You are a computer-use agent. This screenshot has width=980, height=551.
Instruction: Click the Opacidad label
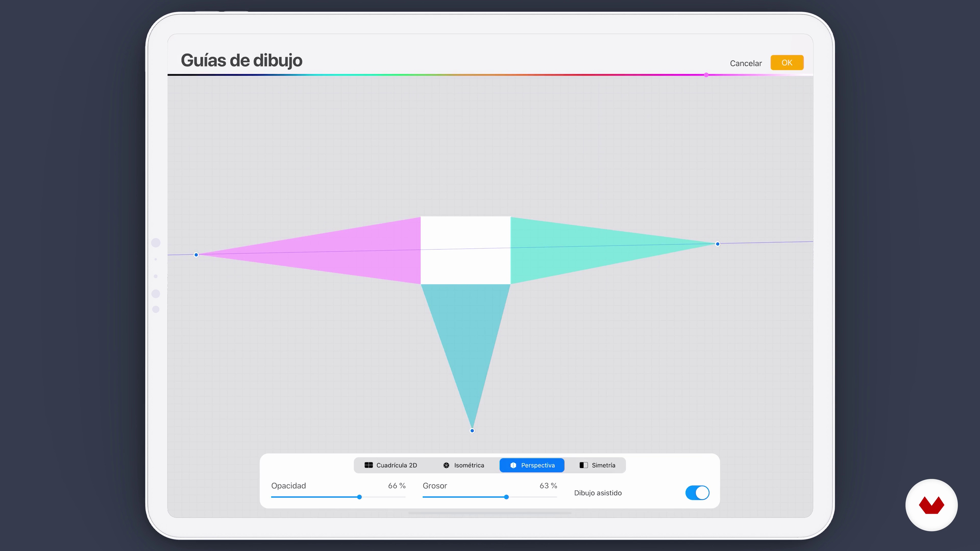tap(288, 486)
